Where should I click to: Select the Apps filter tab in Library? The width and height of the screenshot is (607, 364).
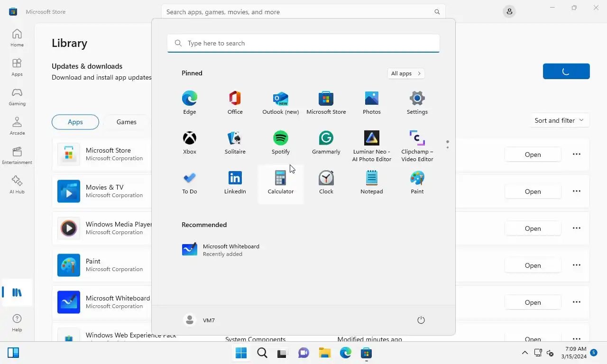(x=75, y=122)
